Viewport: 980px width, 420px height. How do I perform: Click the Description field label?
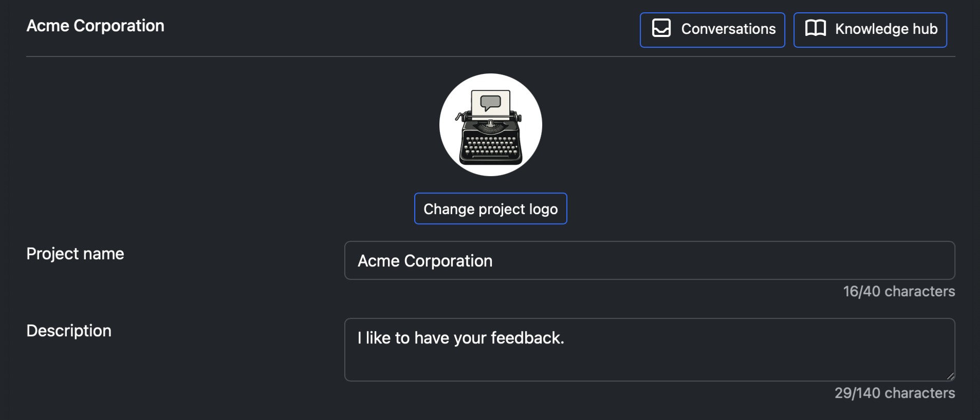[x=69, y=331]
